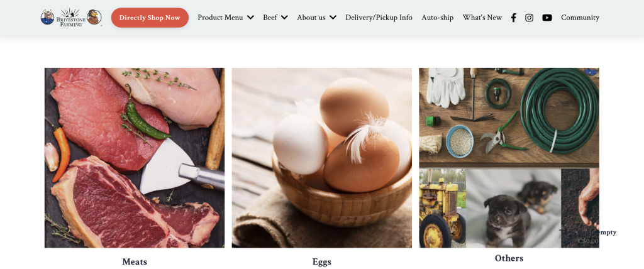Image resolution: width=644 pixels, height=269 pixels.
Task: Click the Meats category label
Action: [135, 261]
